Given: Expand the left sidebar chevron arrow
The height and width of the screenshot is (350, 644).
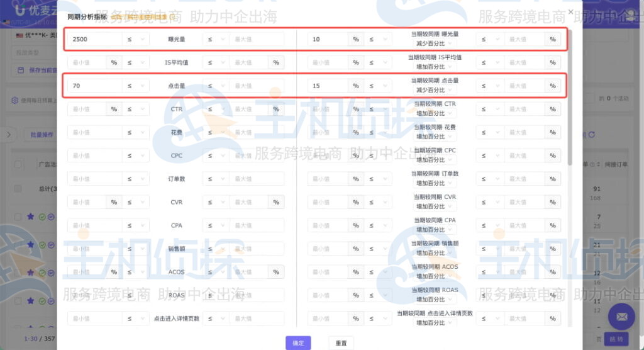Looking at the screenshot, I should (x=9, y=135).
